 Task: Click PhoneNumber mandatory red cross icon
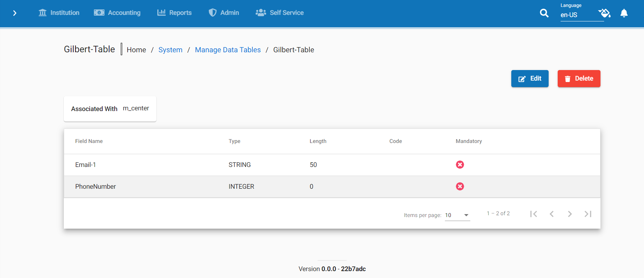pyautogui.click(x=460, y=187)
